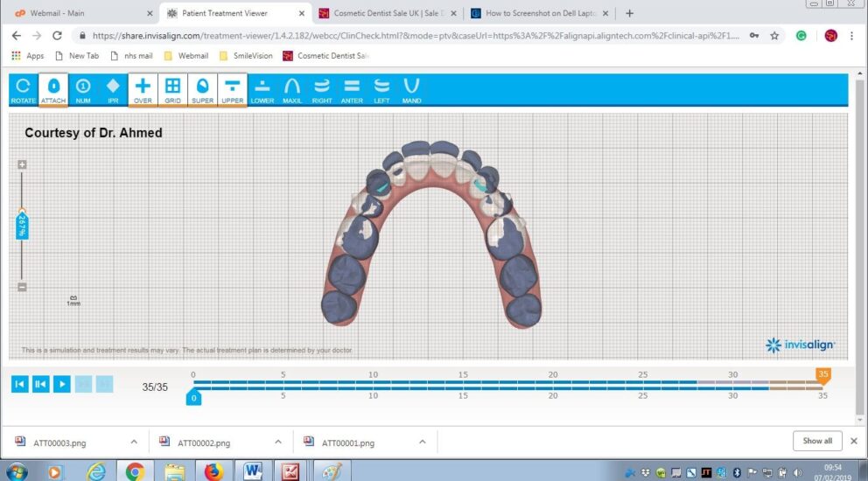Open menu arrow next to ATT00001.png
The height and width of the screenshot is (481, 868).
point(423,442)
